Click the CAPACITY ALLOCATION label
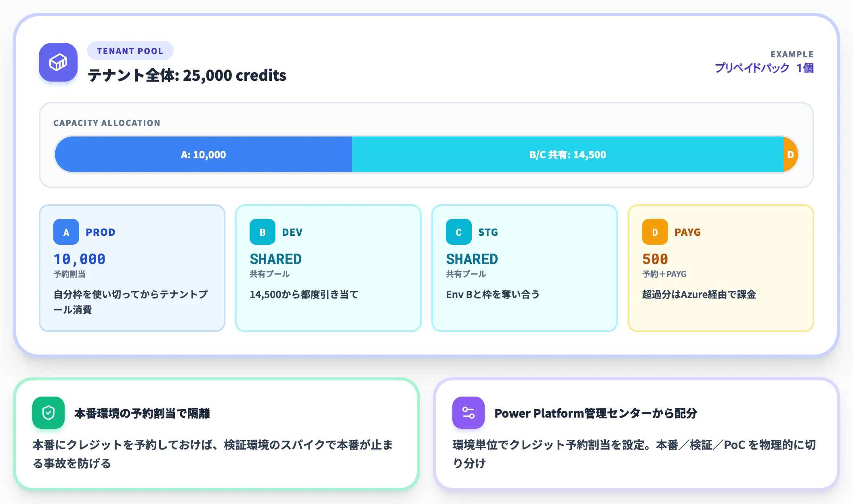The image size is (853, 504). [x=107, y=123]
